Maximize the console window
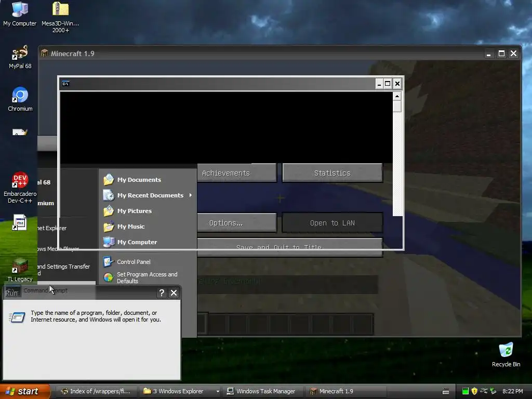This screenshot has width=532, height=399. [x=388, y=84]
